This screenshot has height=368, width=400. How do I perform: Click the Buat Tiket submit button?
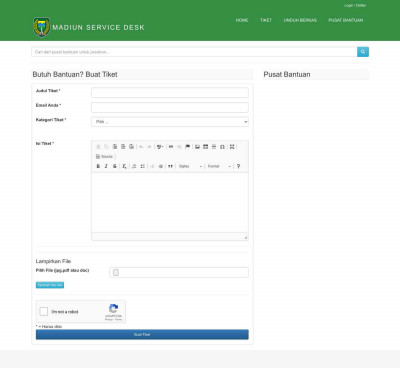coord(142,334)
